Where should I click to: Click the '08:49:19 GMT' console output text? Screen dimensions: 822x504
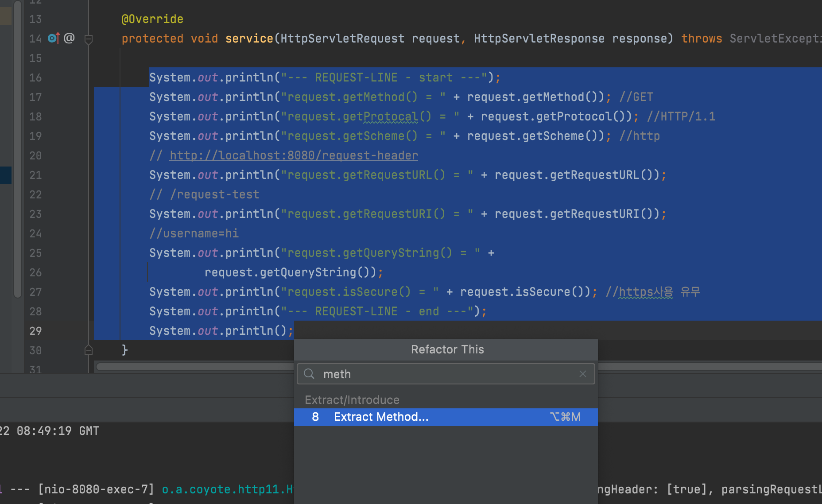click(58, 431)
